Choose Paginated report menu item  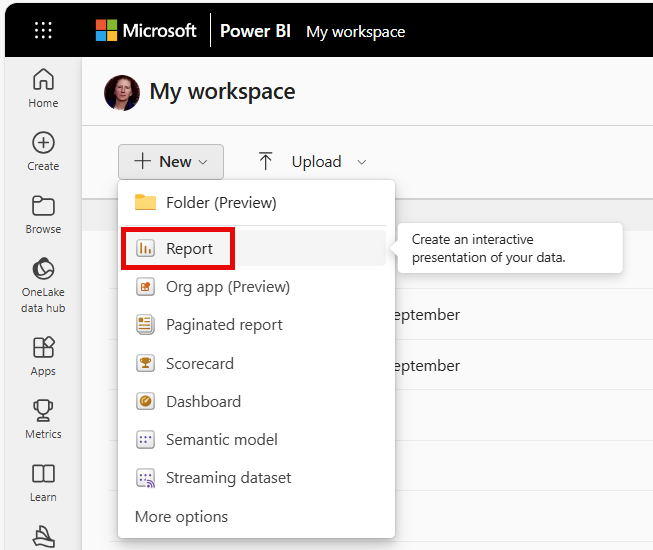(256, 325)
